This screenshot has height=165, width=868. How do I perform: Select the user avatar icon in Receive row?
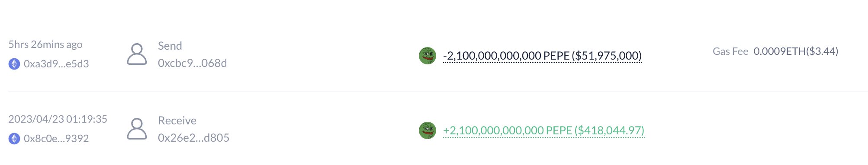click(x=137, y=129)
